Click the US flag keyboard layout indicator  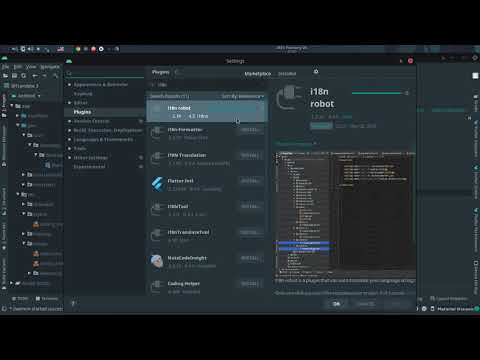coord(60,49)
